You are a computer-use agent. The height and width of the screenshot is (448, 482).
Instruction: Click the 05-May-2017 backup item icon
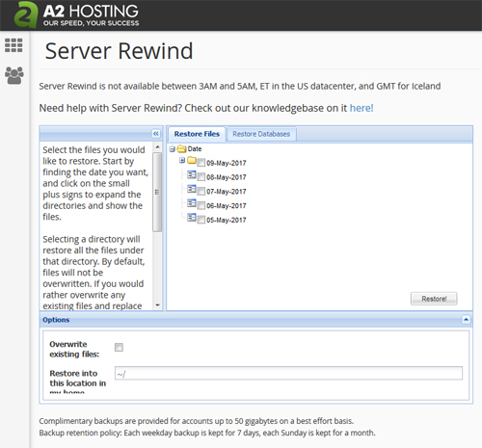click(x=192, y=218)
